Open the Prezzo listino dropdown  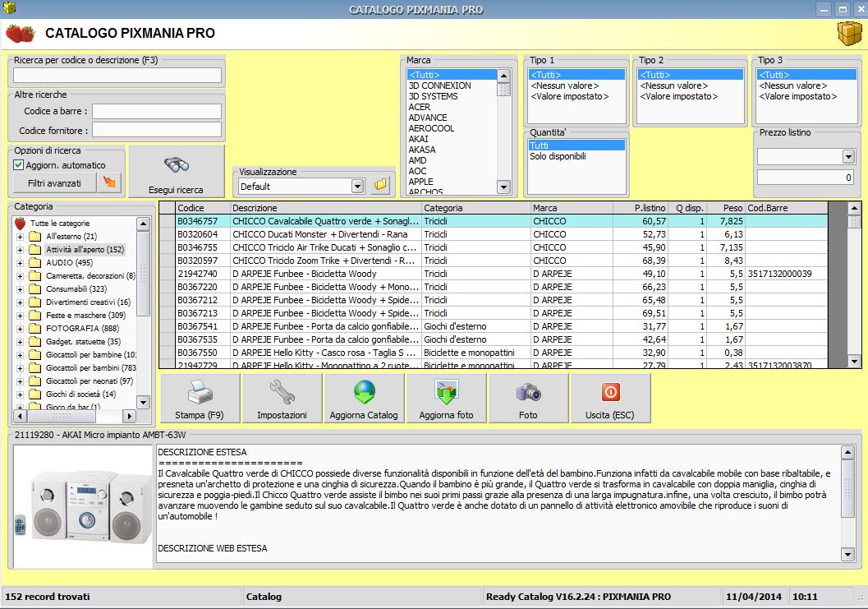pos(848,156)
